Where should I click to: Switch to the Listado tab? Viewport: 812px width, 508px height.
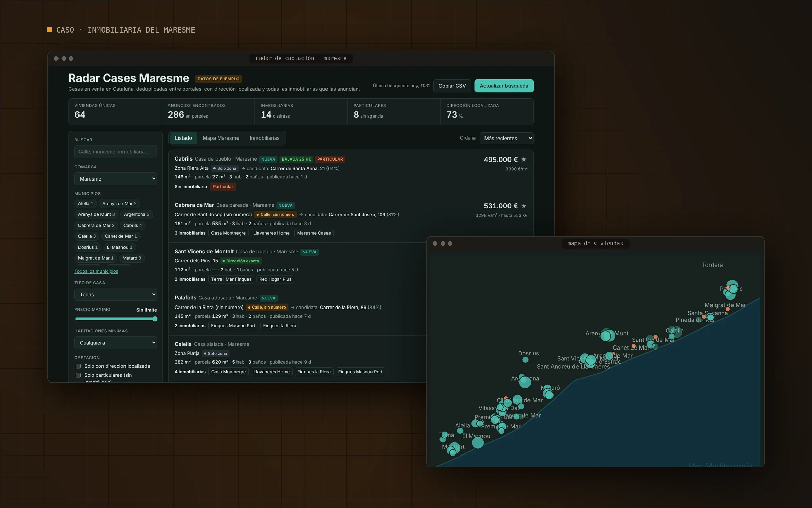pos(183,138)
